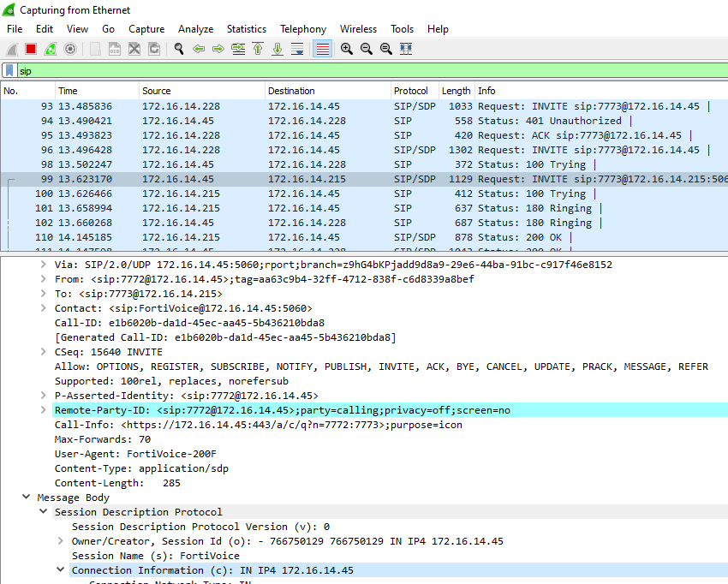Expand the Owner/Creator Session Id field
This screenshot has height=584, width=728.
pyautogui.click(x=61, y=541)
